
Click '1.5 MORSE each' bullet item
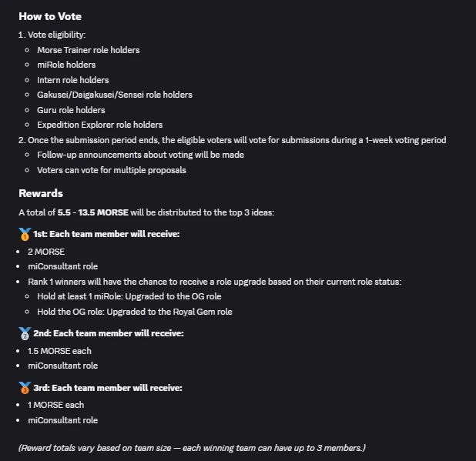click(x=59, y=351)
